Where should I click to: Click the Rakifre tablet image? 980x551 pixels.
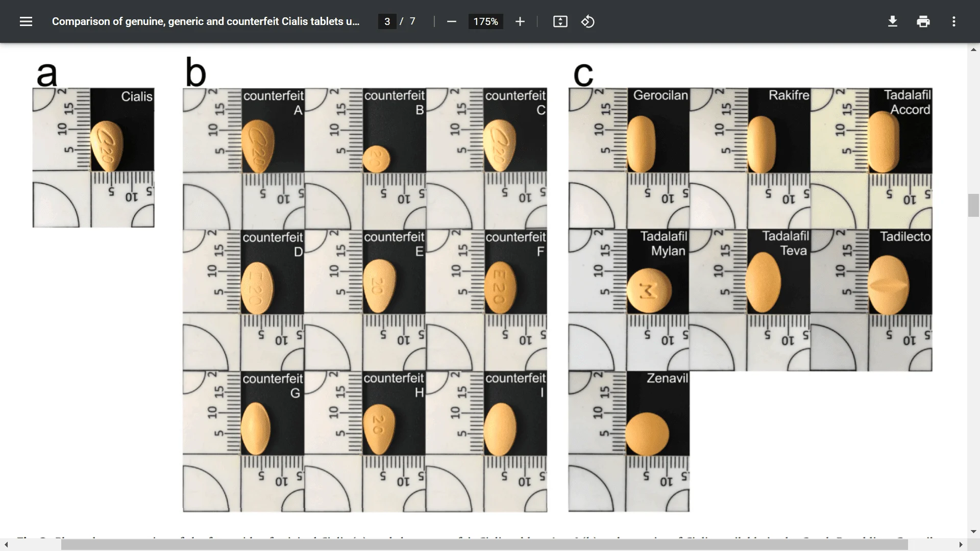pos(762,144)
